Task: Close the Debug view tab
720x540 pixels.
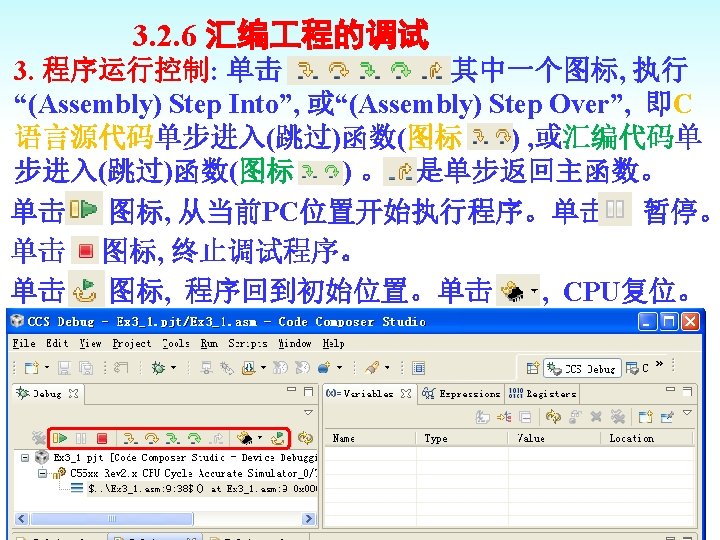Action: [x=73, y=394]
